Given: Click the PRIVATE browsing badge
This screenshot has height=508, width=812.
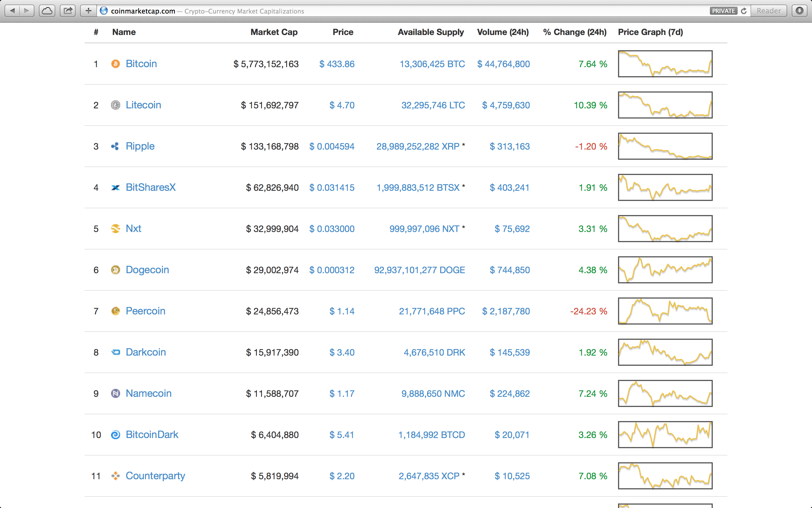Looking at the screenshot, I should point(723,11).
